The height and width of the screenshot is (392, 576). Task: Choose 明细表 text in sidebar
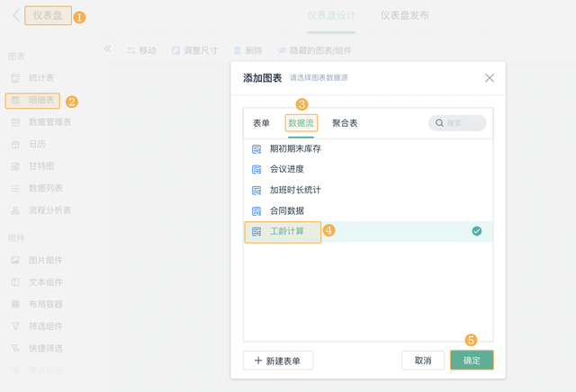41,100
